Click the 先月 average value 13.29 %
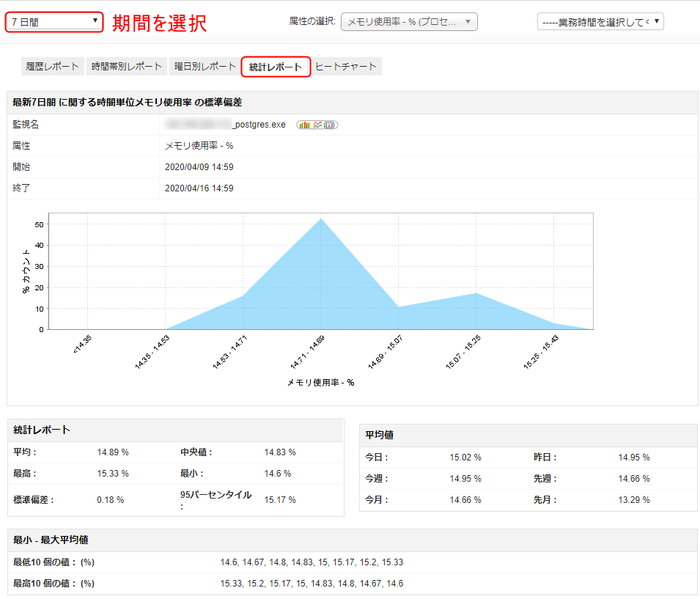Image resolution: width=700 pixels, height=599 pixels. tap(634, 500)
